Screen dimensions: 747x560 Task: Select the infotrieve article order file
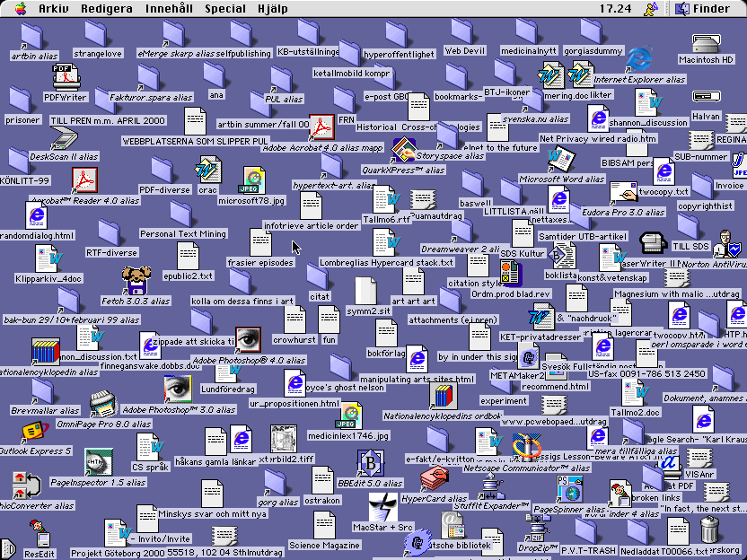tap(311, 206)
